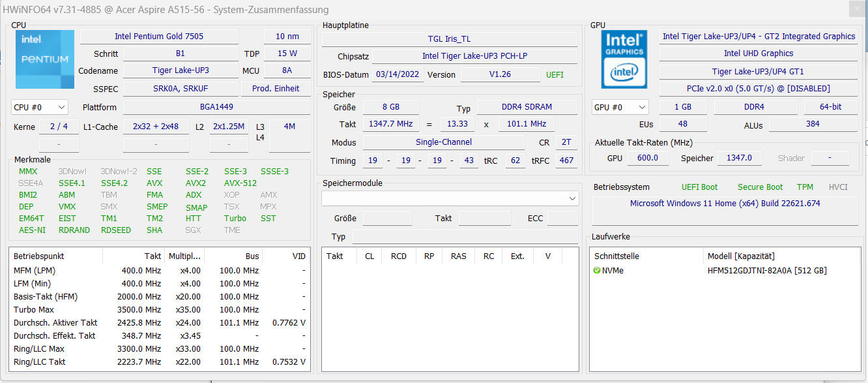Click the Schritt value B1

[181, 54]
